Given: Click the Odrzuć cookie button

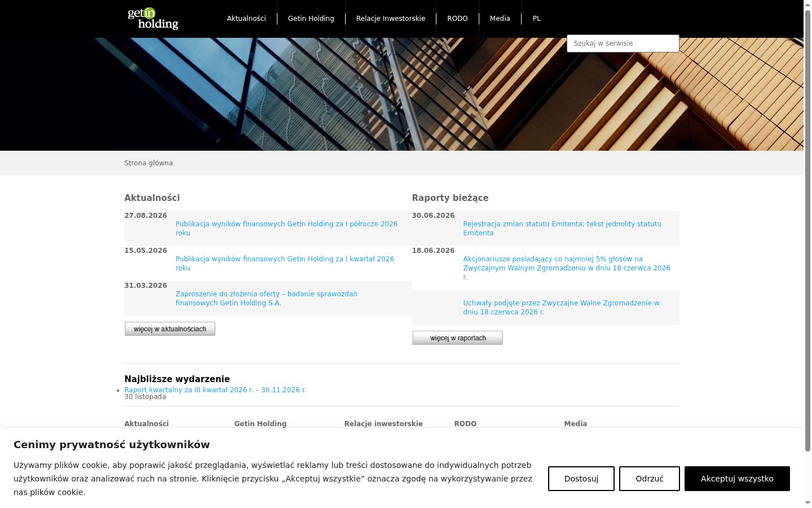Looking at the screenshot, I should (x=650, y=479).
